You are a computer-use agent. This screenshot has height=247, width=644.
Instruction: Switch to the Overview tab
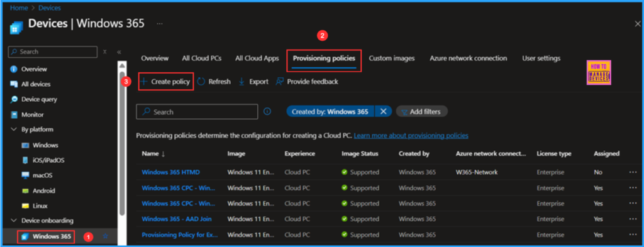pyautogui.click(x=155, y=58)
